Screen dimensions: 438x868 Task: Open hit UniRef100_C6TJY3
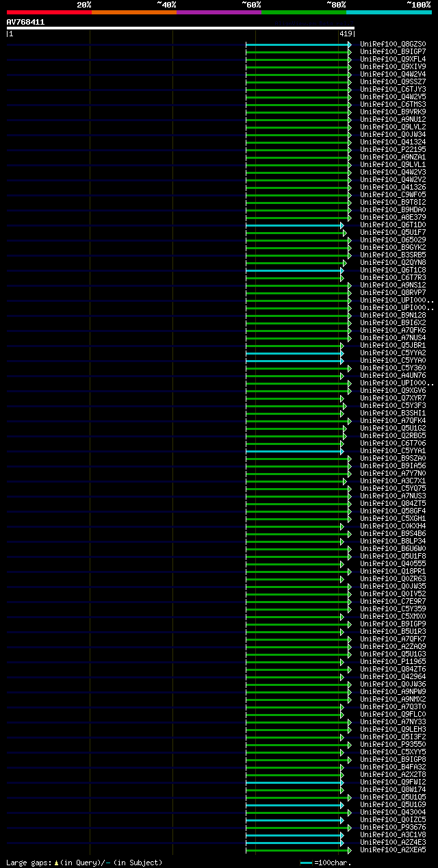tap(393, 89)
